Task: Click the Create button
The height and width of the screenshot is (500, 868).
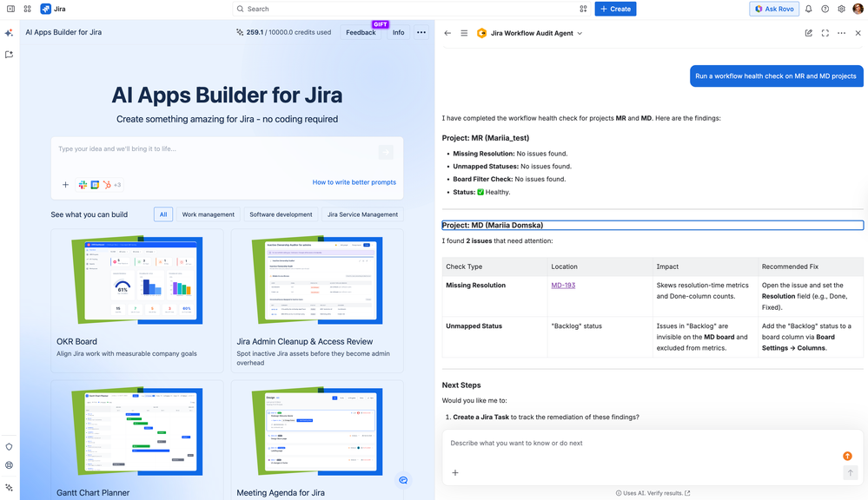Action: tap(615, 9)
